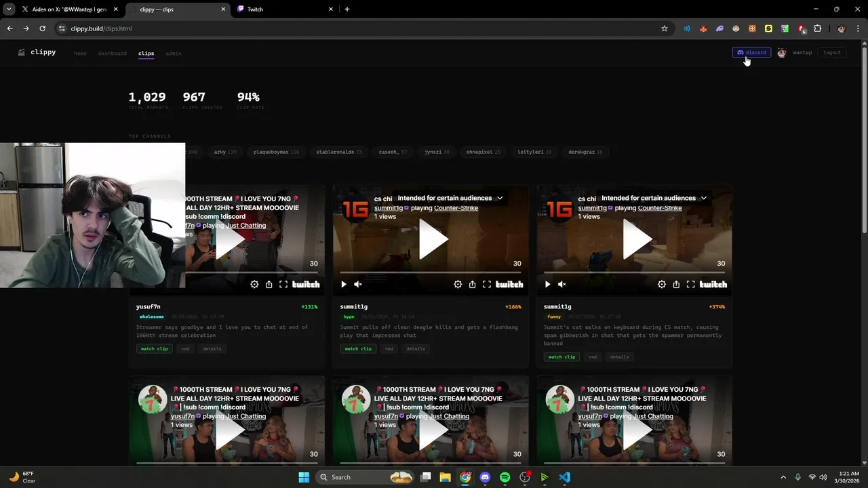The height and width of the screenshot is (488, 868).
Task: Click the Windows taskbar Search box
Action: (x=365, y=477)
